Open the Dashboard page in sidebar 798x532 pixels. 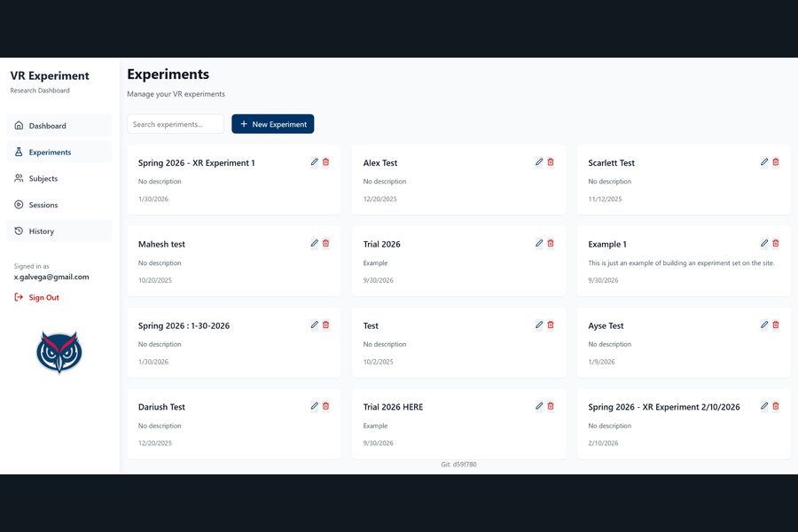coord(59,126)
